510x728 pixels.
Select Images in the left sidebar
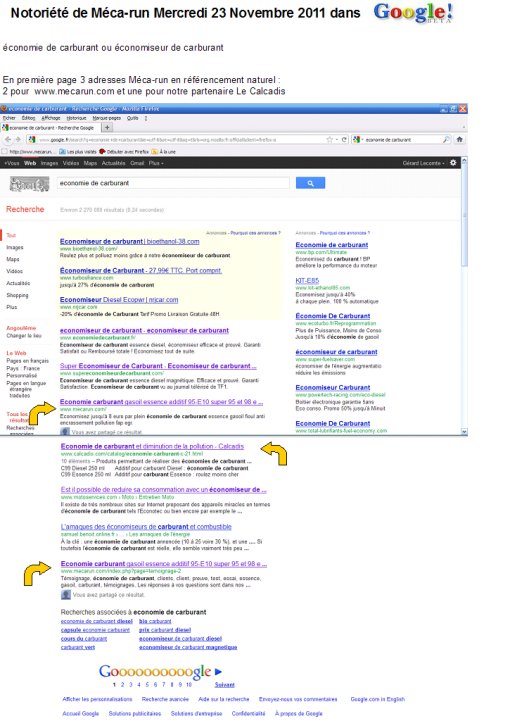click(14, 247)
